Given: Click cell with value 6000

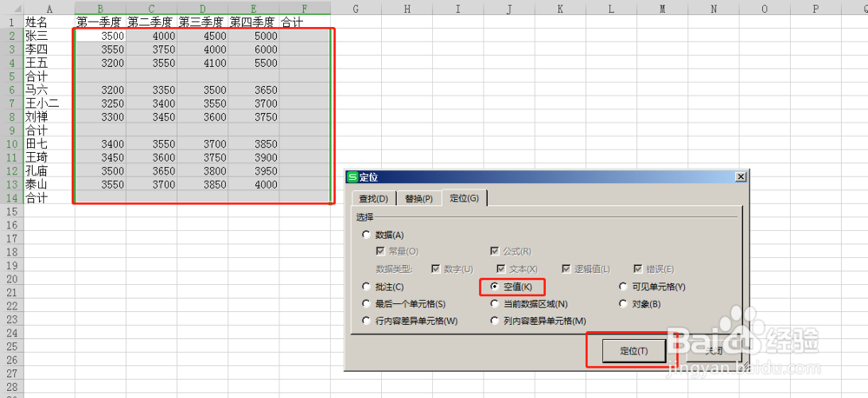Looking at the screenshot, I should [x=253, y=49].
